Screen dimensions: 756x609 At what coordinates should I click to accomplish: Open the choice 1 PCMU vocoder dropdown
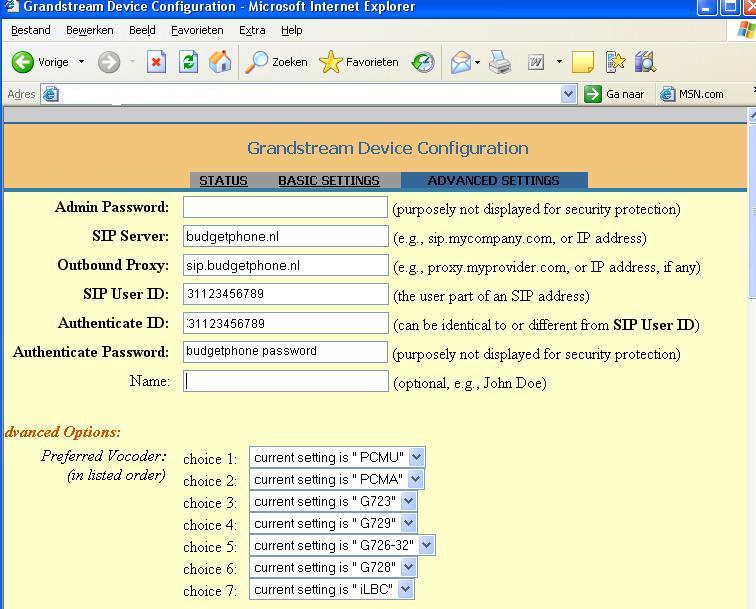(337, 457)
